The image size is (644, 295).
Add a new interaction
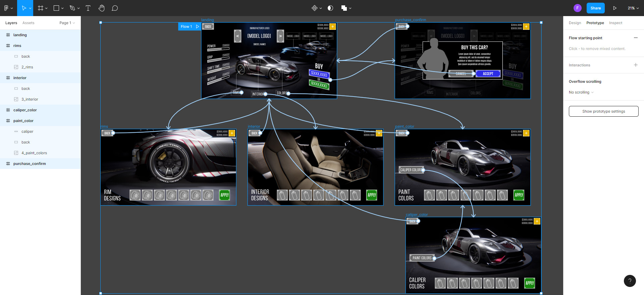click(x=636, y=65)
